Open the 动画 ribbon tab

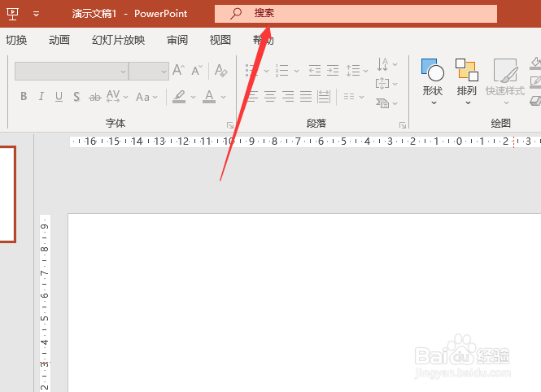[59, 40]
